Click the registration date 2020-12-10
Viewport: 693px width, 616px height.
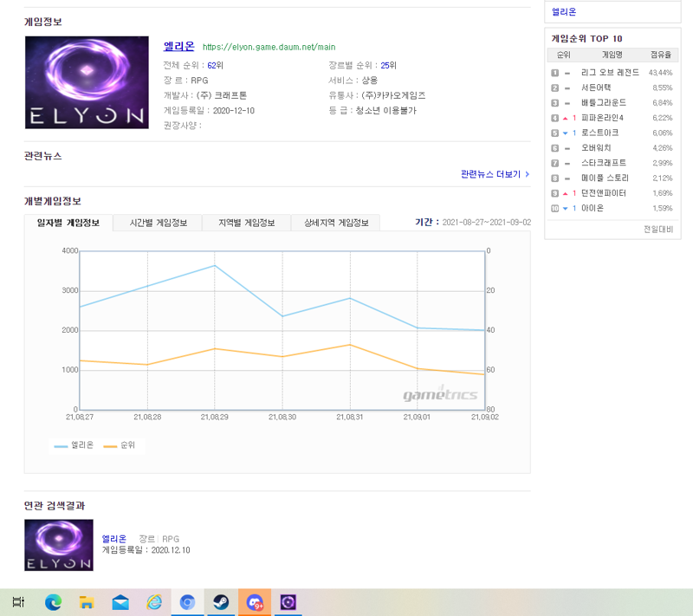(234, 111)
